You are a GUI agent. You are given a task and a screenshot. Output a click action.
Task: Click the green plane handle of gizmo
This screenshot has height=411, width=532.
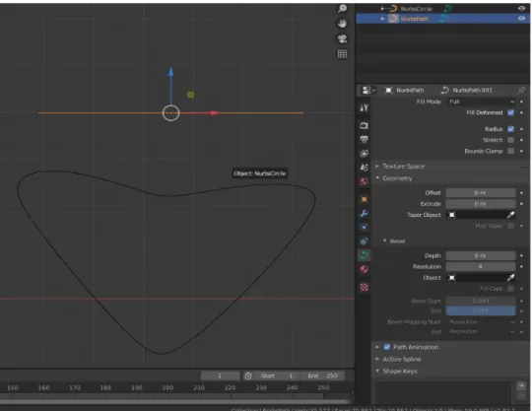[191, 95]
